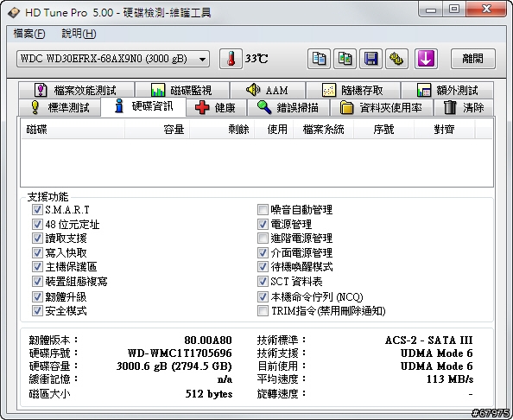Toggle the 48 位元定址 checkbox
Screen dimensions: 513x420
(x=37, y=224)
